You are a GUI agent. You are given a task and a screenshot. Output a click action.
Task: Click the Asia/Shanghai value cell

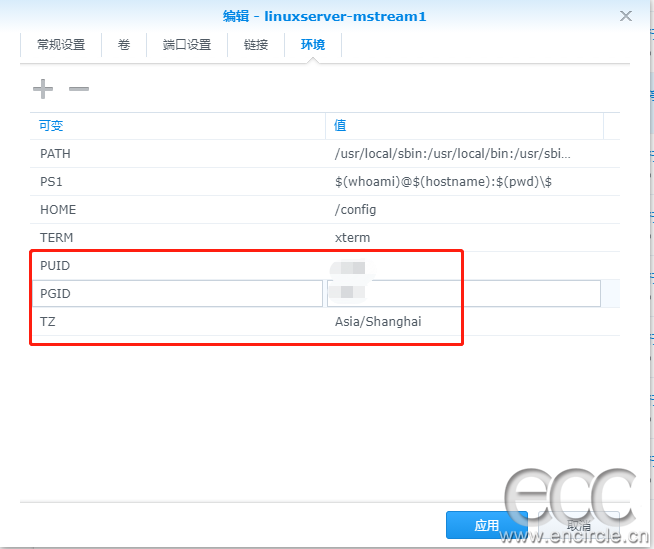pos(464,322)
